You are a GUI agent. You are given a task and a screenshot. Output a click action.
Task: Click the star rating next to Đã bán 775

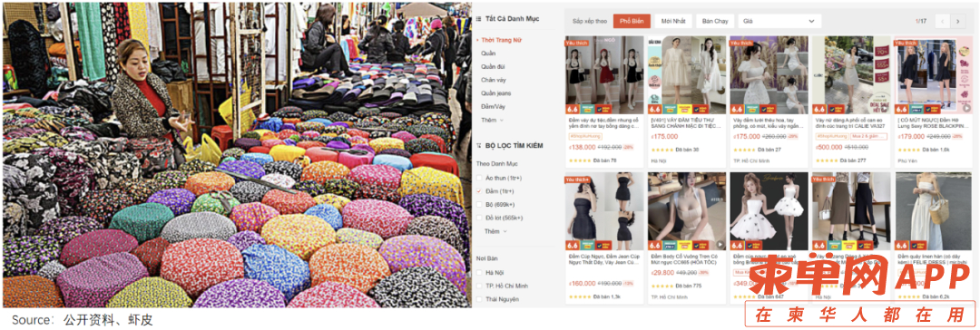click(x=661, y=286)
